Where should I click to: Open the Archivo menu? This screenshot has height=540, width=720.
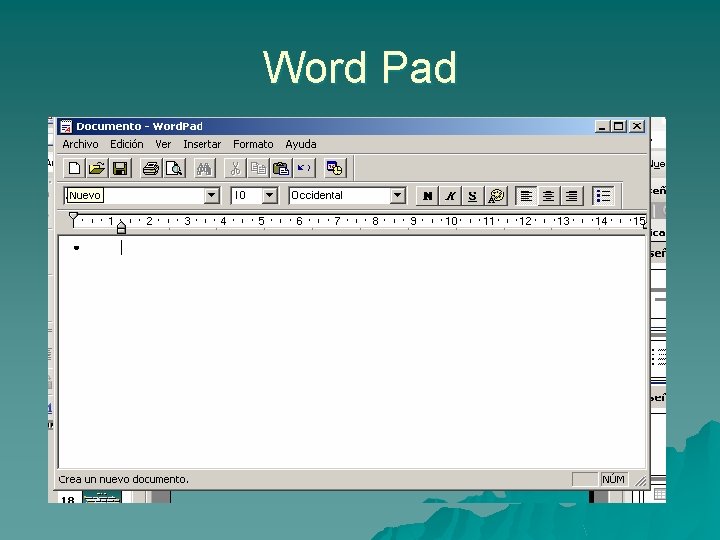[x=80, y=144]
